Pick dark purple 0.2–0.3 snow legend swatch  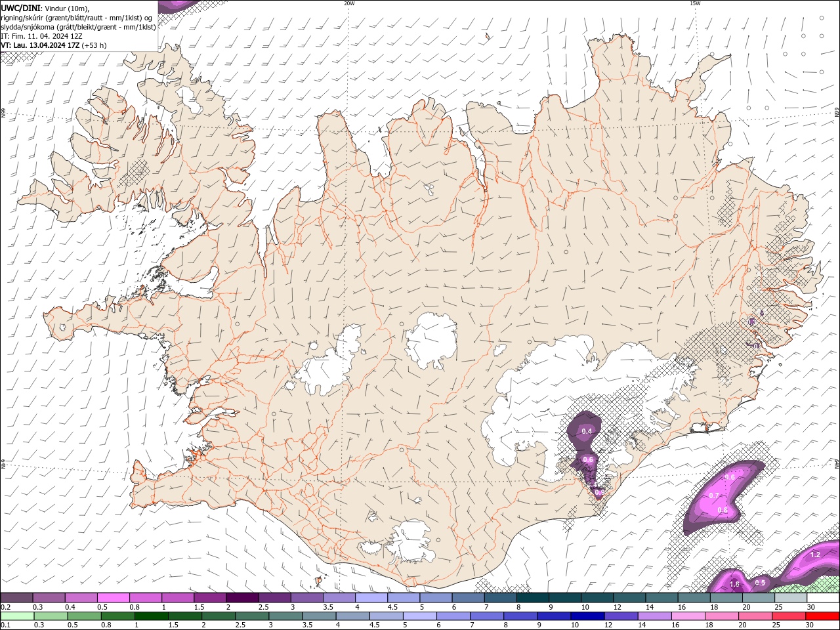(x=16, y=598)
